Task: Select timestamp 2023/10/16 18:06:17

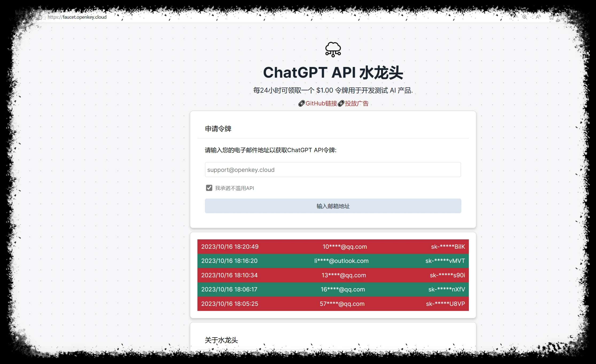Action: (x=229, y=290)
